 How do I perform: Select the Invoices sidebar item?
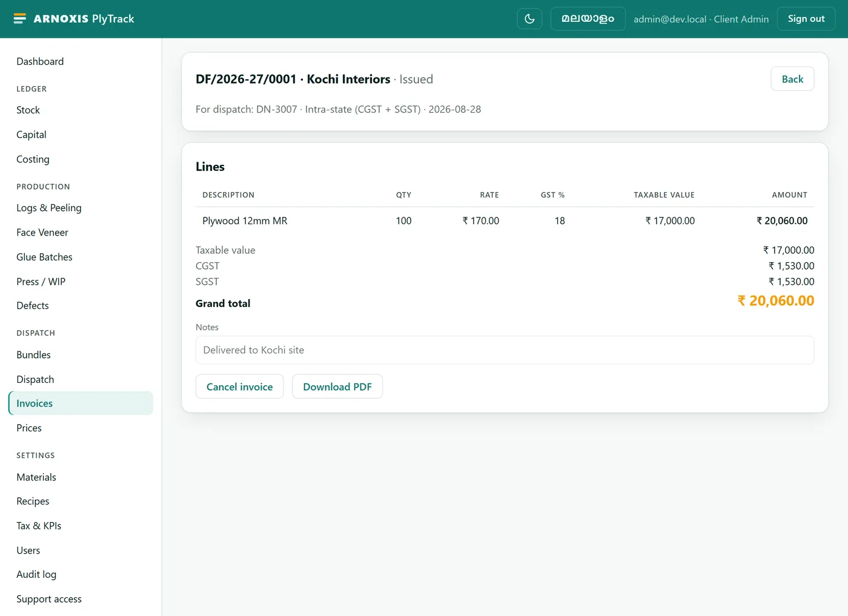tap(81, 403)
